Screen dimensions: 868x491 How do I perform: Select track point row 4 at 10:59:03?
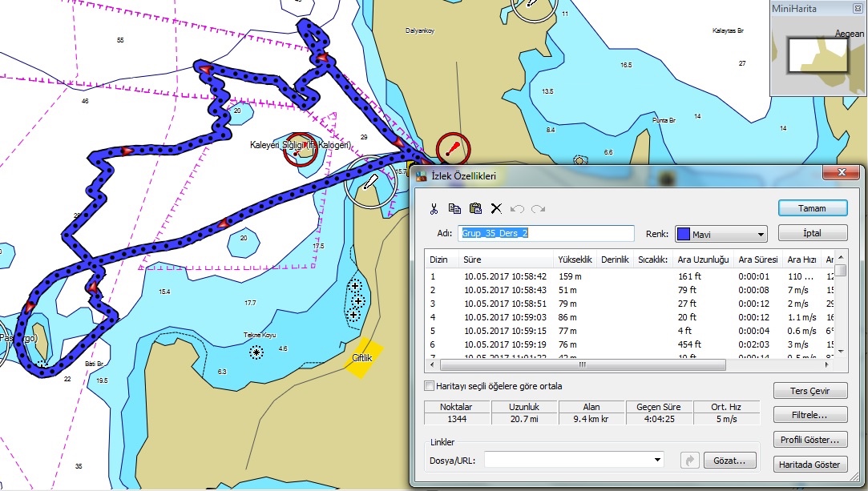click(x=631, y=317)
